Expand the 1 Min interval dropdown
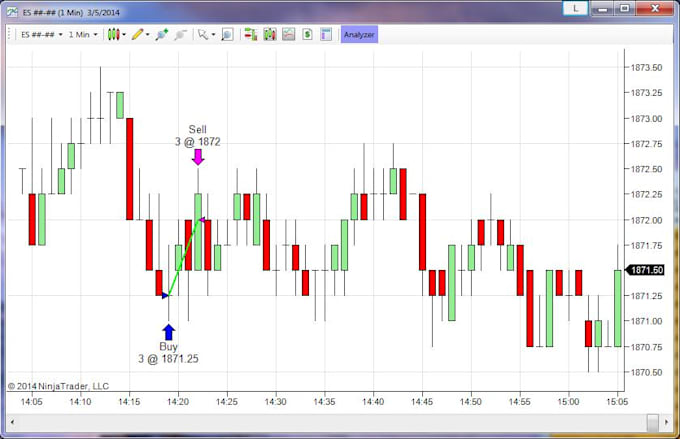The image size is (680, 439). [83, 35]
